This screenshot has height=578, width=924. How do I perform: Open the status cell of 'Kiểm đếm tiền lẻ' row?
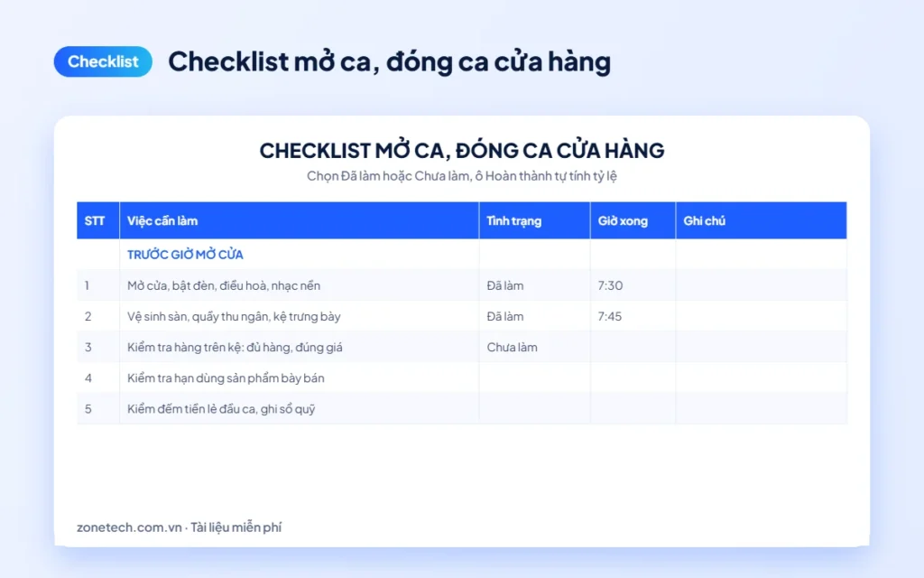[534, 409]
